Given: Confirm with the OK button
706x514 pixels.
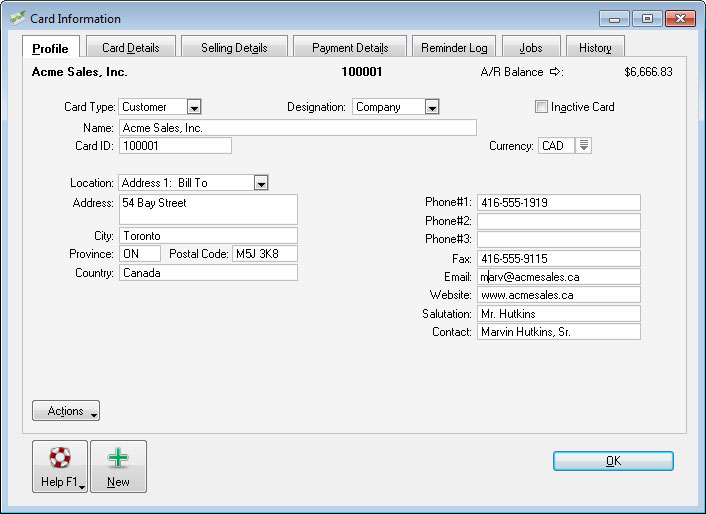Looking at the screenshot, I should (613, 461).
